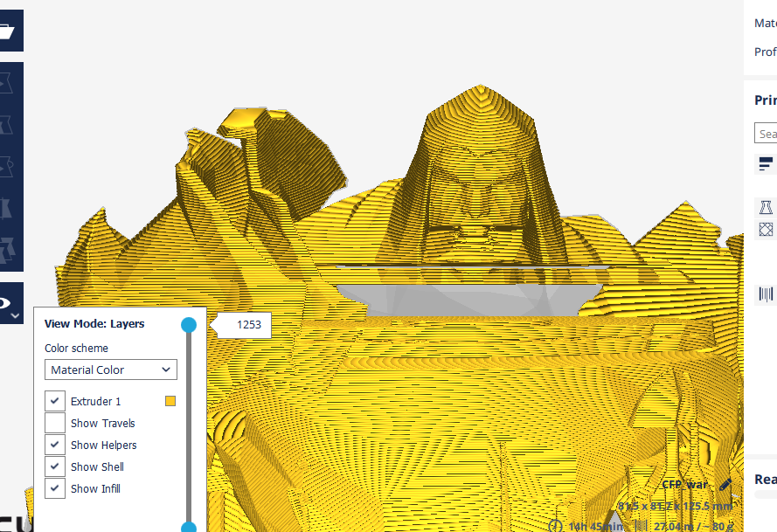This screenshot has height=532, width=777.
Task: Open the view mode eye menu
Action: [x=4, y=302]
